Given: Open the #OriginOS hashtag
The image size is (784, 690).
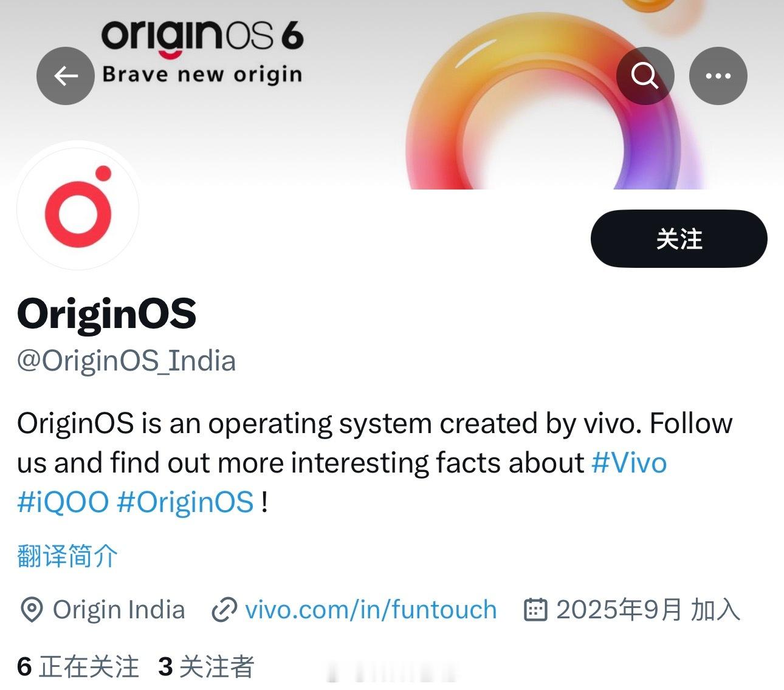Looking at the screenshot, I should pos(185,502).
